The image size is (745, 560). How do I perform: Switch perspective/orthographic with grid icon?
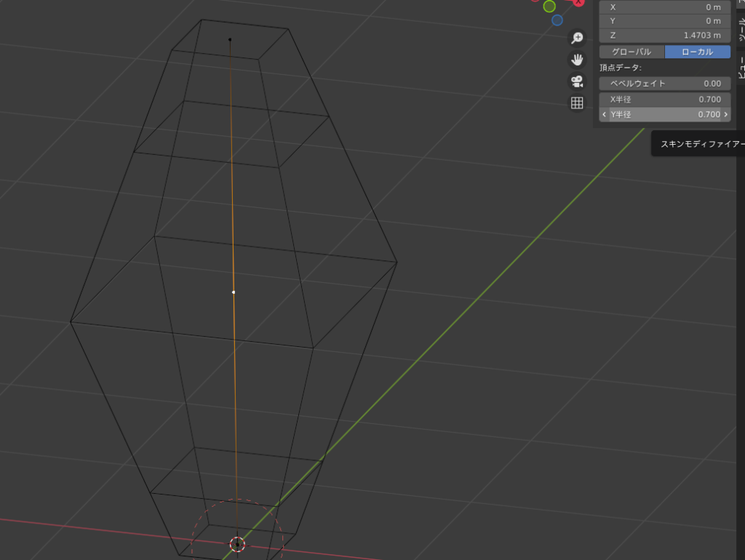pos(577,103)
